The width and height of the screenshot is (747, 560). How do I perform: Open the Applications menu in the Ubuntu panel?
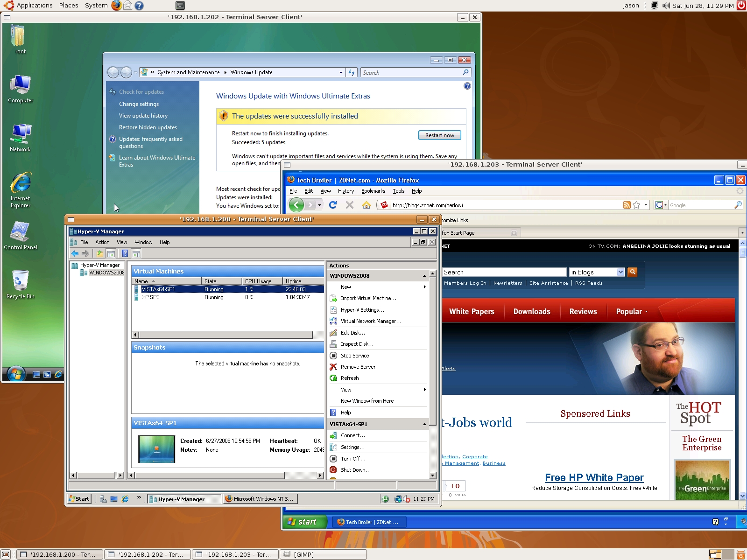(34, 6)
